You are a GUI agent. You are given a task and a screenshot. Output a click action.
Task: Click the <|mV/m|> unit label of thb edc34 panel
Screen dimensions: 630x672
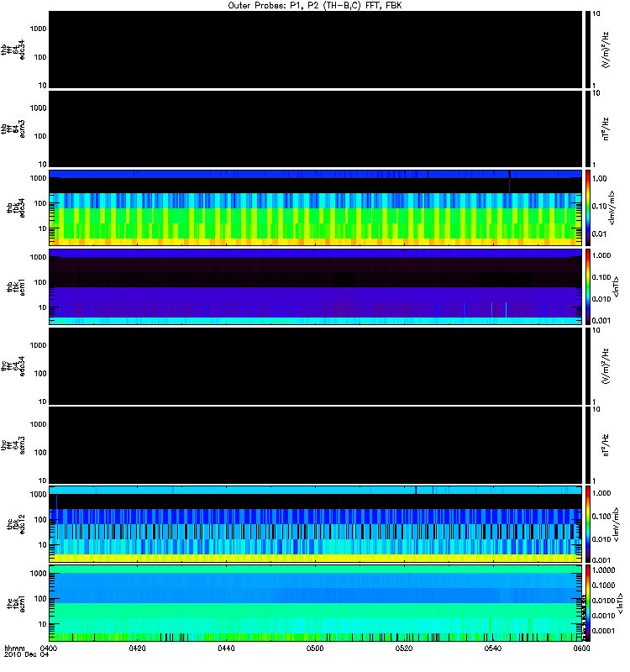612,207
